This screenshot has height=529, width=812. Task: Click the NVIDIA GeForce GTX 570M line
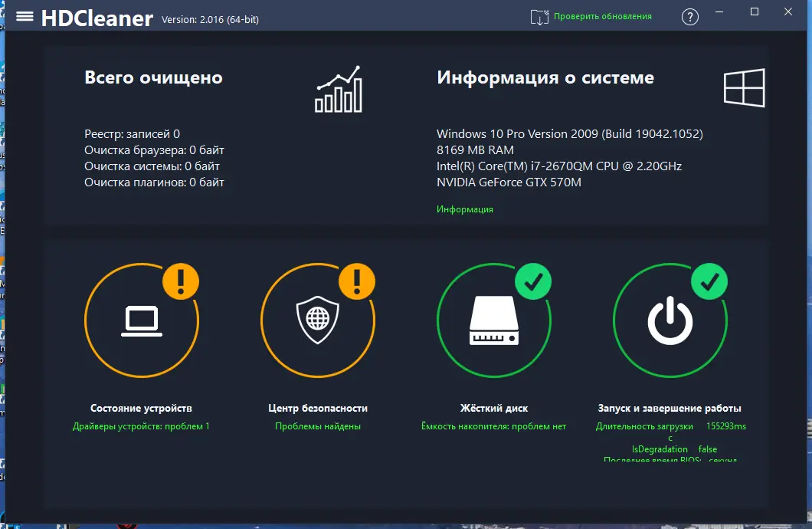[509, 182]
